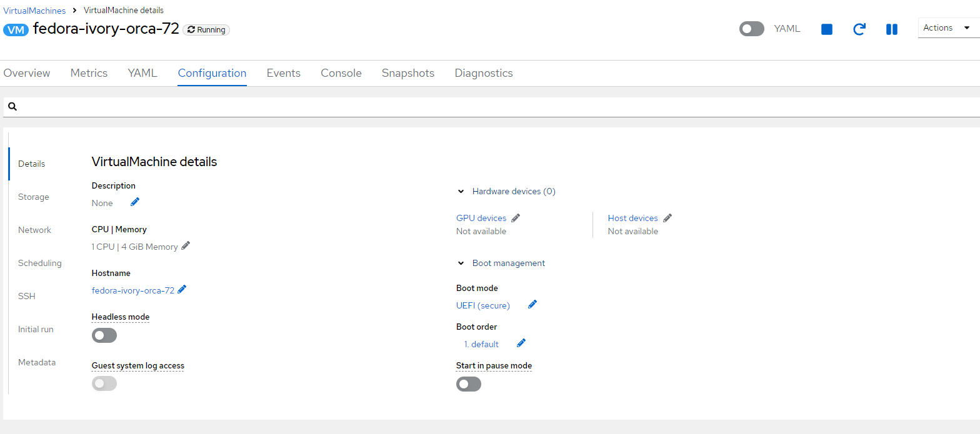Click the Description value None
The image size is (980, 434).
click(102, 203)
